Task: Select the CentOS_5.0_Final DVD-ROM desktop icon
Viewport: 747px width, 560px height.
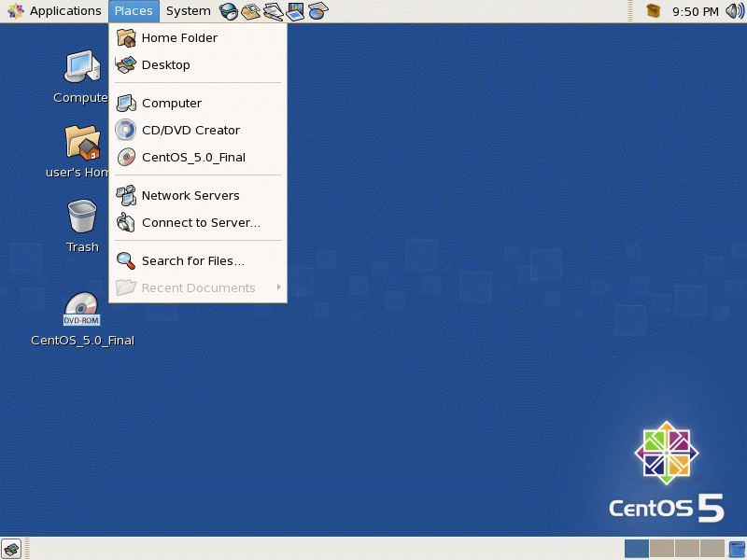Action: [x=82, y=319]
